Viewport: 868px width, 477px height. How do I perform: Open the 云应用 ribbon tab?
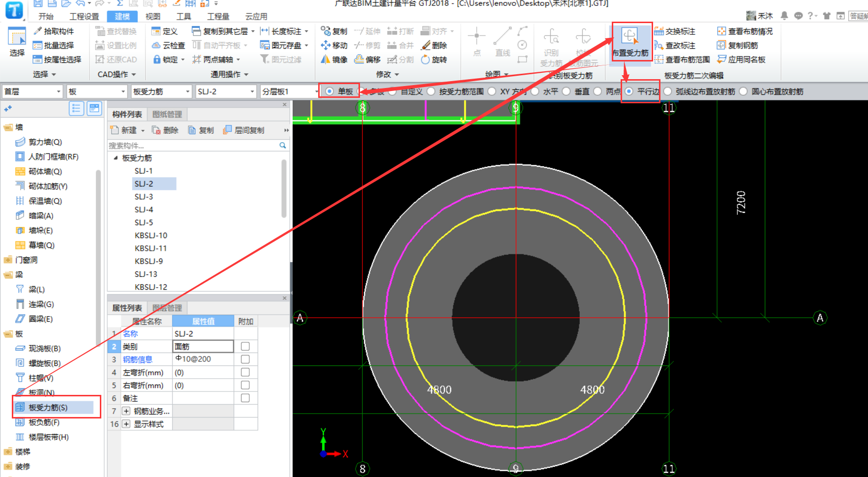(x=256, y=16)
